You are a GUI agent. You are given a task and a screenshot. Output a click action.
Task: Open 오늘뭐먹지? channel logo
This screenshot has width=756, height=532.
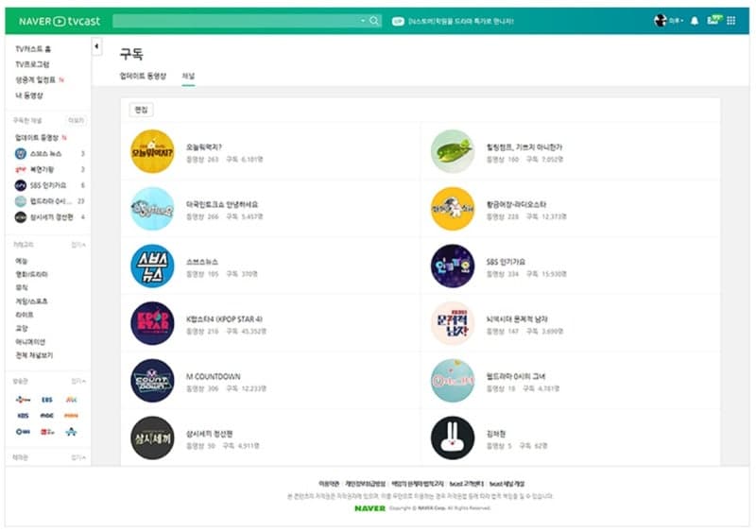[152, 151]
